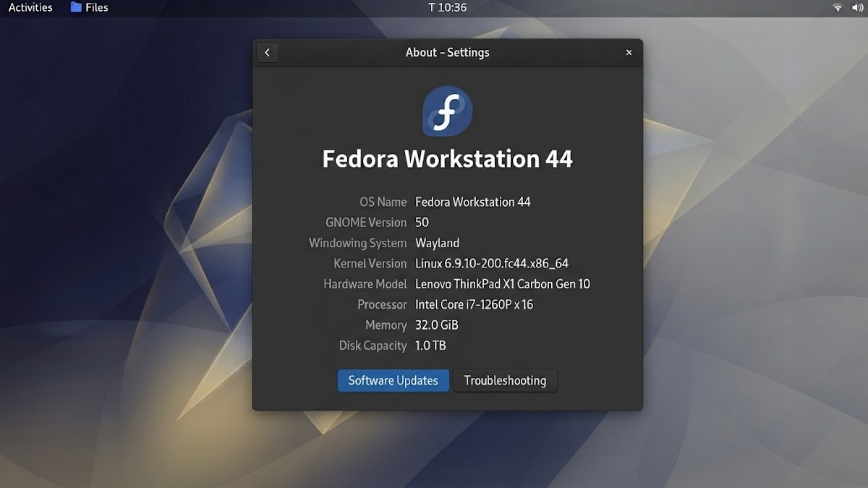Click the GNOME Version label
The height and width of the screenshot is (488, 868).
366,223
